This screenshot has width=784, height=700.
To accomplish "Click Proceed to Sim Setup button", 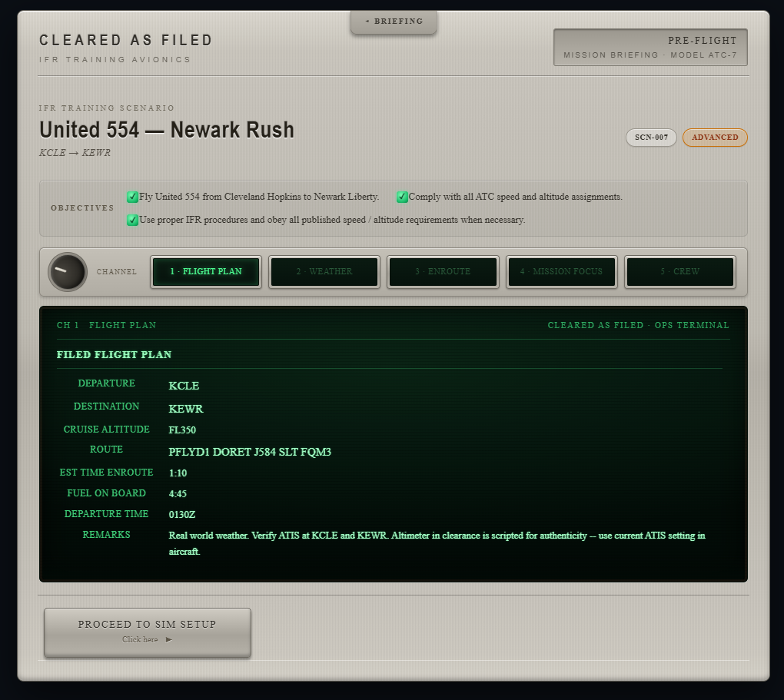I will point(147,632).
